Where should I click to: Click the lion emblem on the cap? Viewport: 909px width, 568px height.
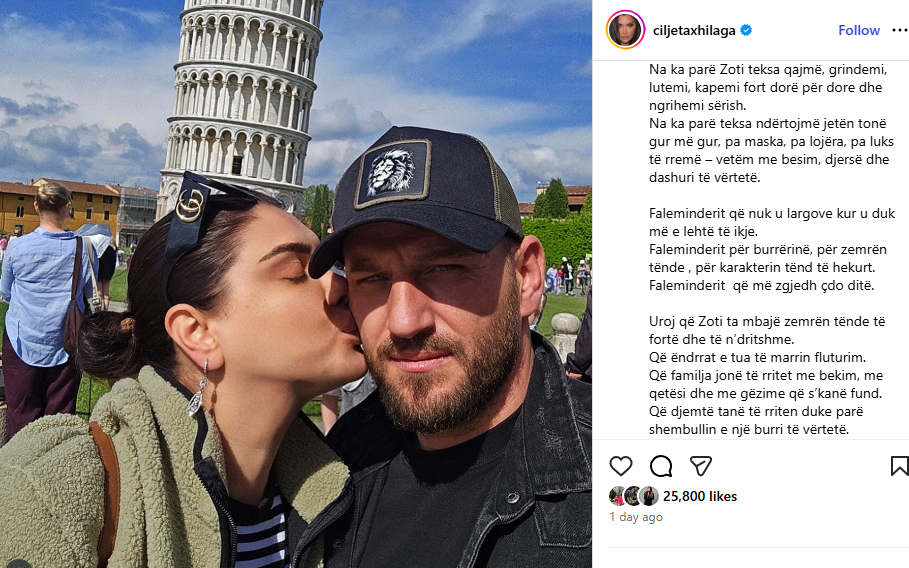[x=392, y=173]
